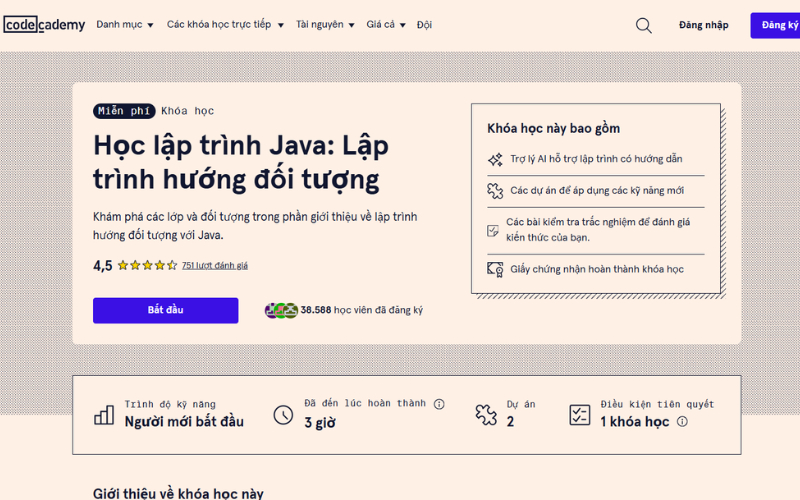Click the 38.588 học viên đã đăng ký text
Screen dimensions: 800x500
[x=361, y=310]
